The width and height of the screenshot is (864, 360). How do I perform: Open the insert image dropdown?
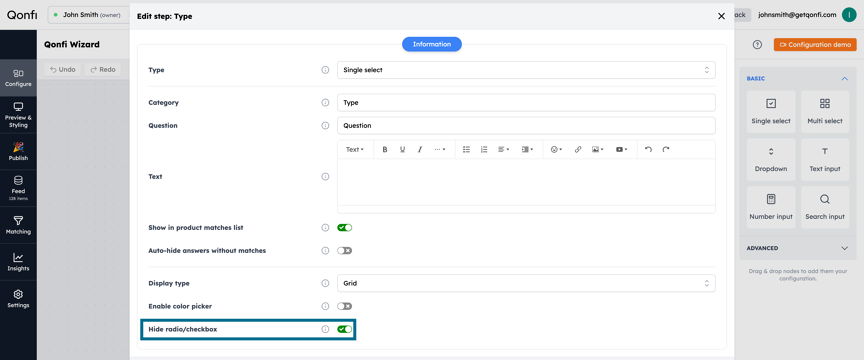tap(597, 149)
